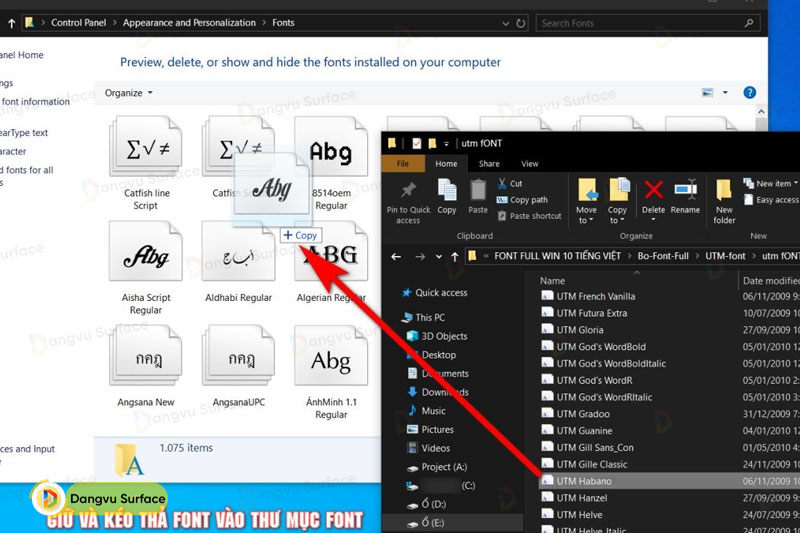Open the Organize dropdown menu

click(x=129, y=93)
